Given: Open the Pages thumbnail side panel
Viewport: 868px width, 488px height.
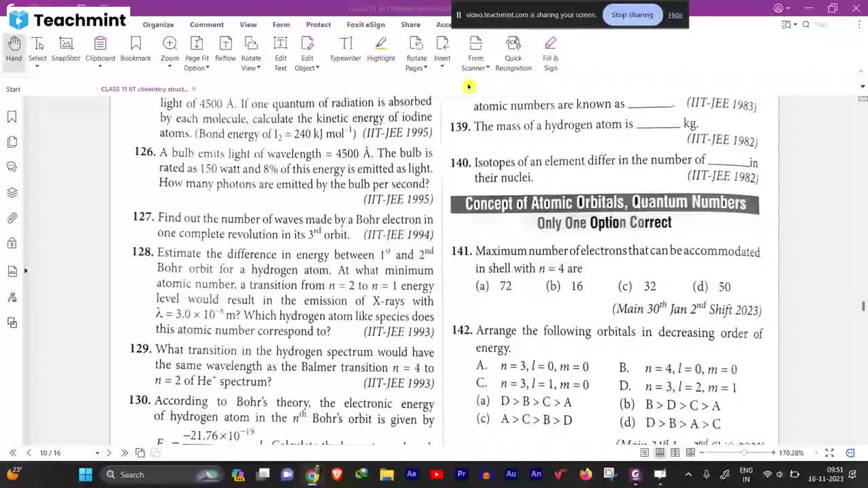Looking at the screenshot, I should [x=12, y=142].
